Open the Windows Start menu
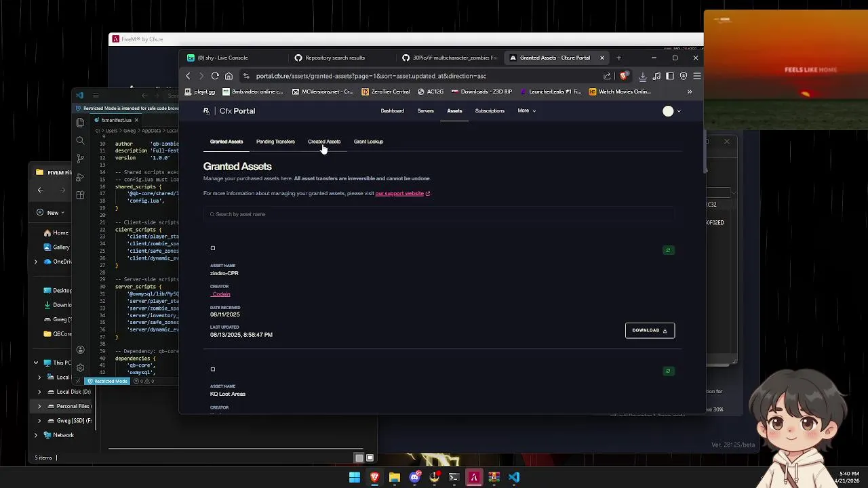868x488 pixels. (x=355, y=477)
